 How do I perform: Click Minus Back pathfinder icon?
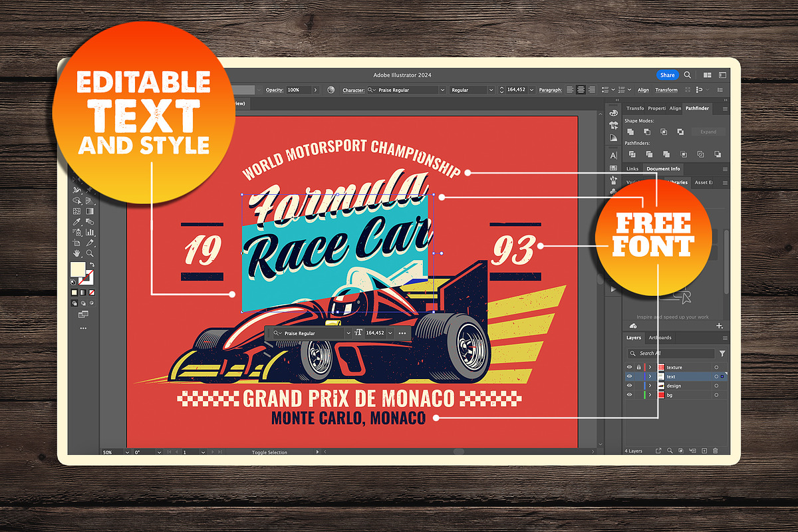coord(718,154)
